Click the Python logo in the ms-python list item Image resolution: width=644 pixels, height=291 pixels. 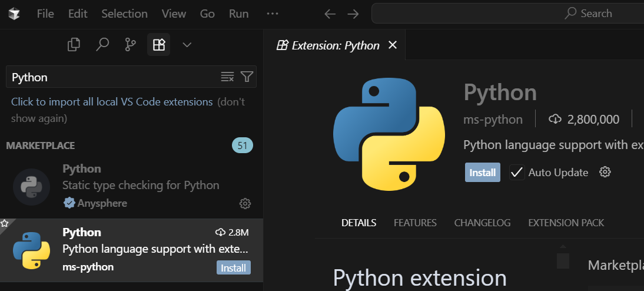click(32, 250)
